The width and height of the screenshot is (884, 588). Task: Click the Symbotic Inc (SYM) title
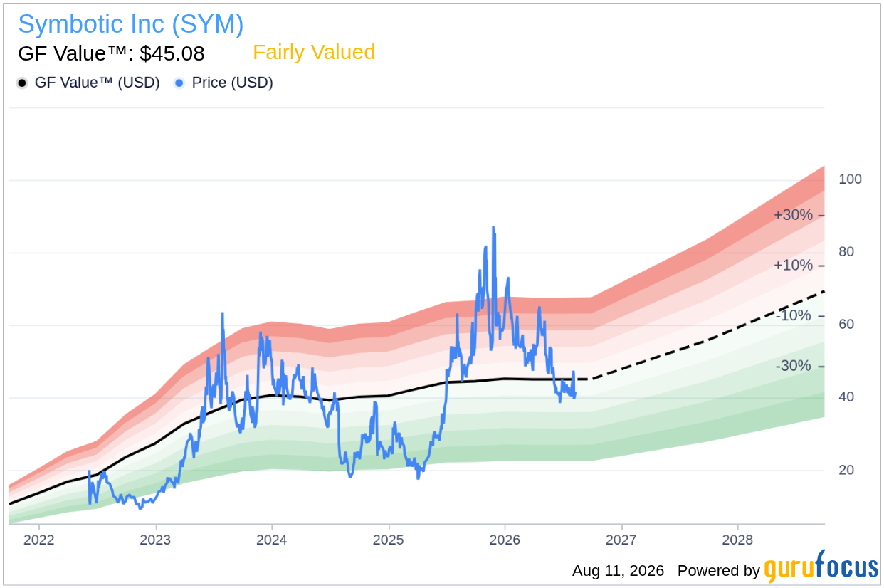(x=131, y=24)
